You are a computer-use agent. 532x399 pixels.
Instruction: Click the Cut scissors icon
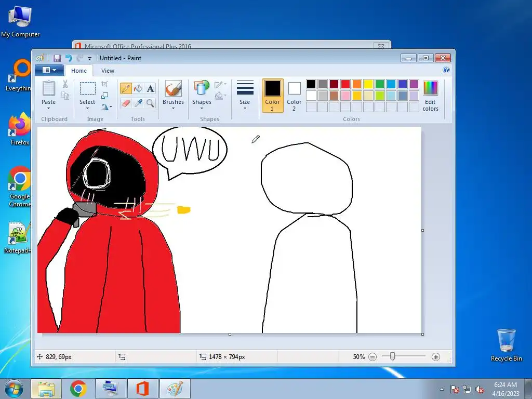[65, 84]
